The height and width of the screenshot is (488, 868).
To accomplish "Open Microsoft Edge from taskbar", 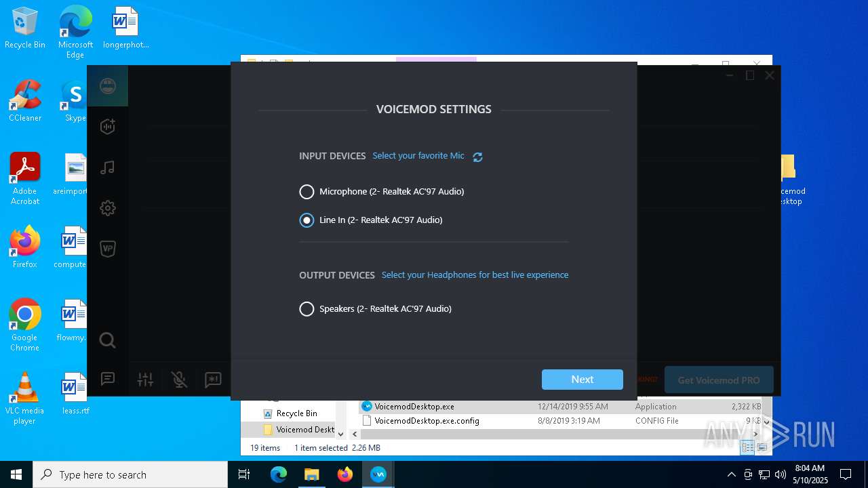I will tap(279, 474).
